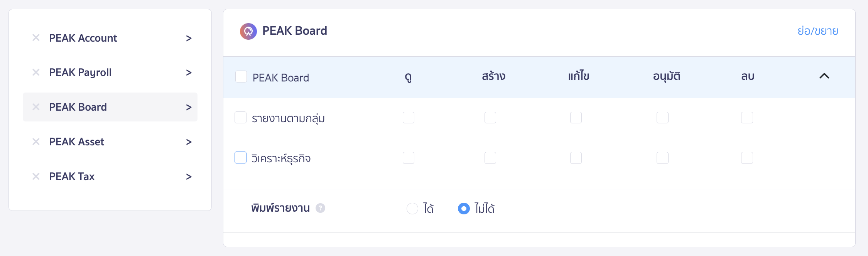Viewport: 868px width, 256px height.
Task: Expand the PEAK Payroll section chevron
Action: (x=189, y=72)
